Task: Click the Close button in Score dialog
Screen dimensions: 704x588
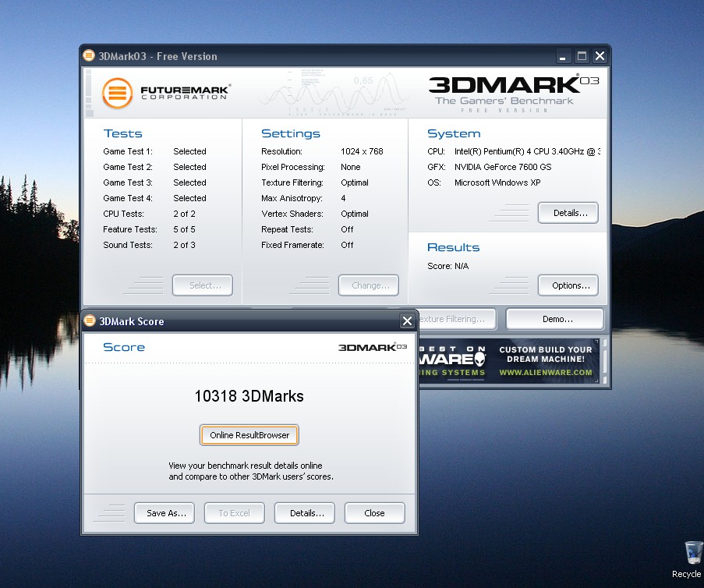Action: (375, 513)
